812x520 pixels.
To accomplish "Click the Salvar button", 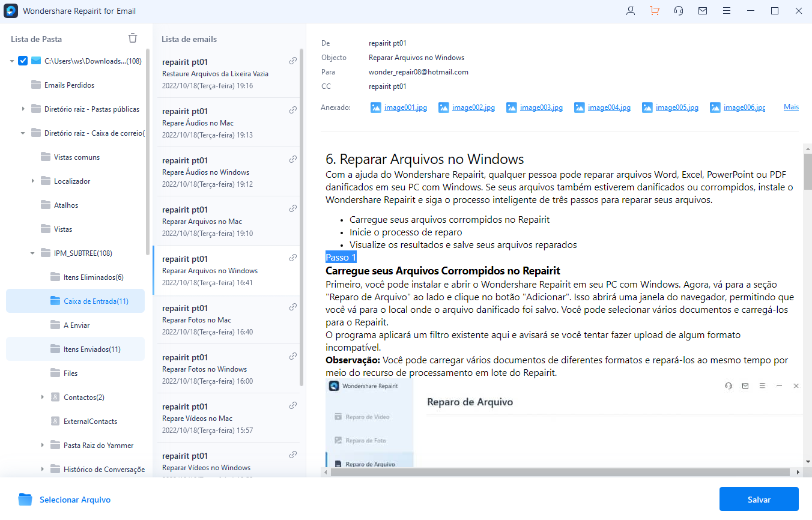I will (x=759, y=499).
